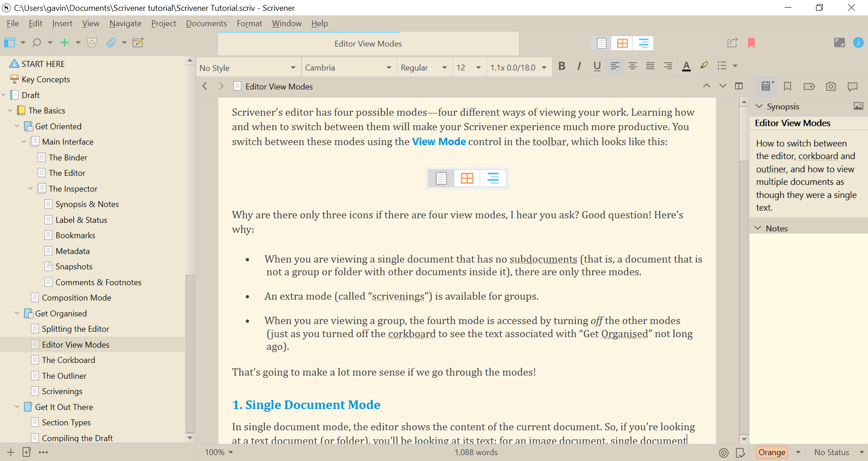Add a new document with the plus icon

click(65, 42)
